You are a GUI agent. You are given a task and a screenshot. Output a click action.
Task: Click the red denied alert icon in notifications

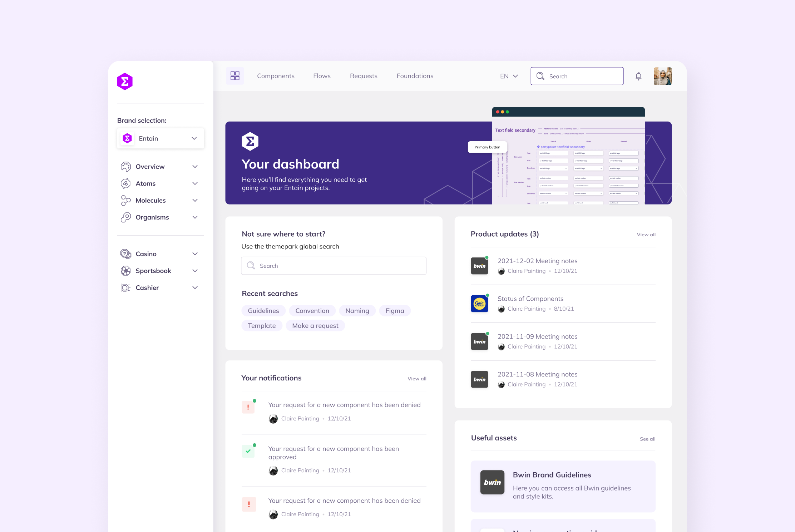[248, 407]
